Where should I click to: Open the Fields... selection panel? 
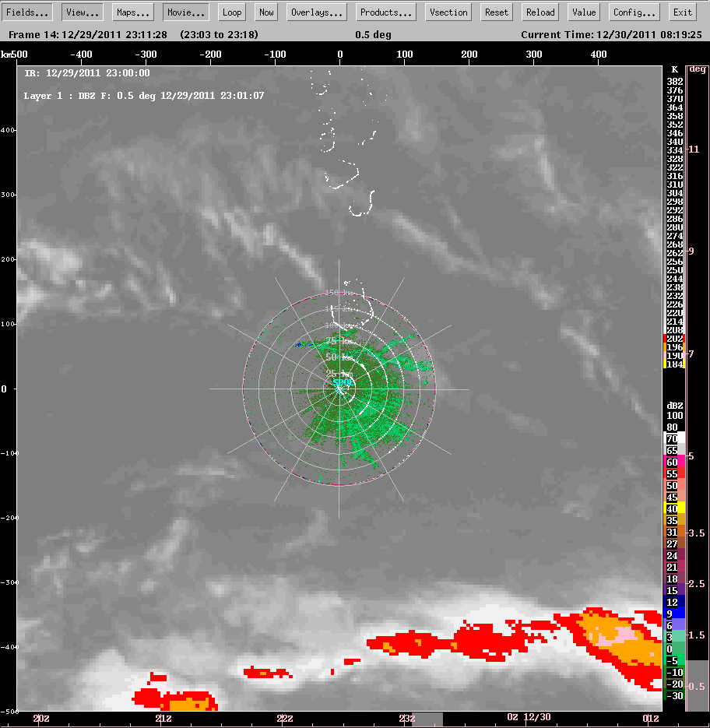click(28, 12)
